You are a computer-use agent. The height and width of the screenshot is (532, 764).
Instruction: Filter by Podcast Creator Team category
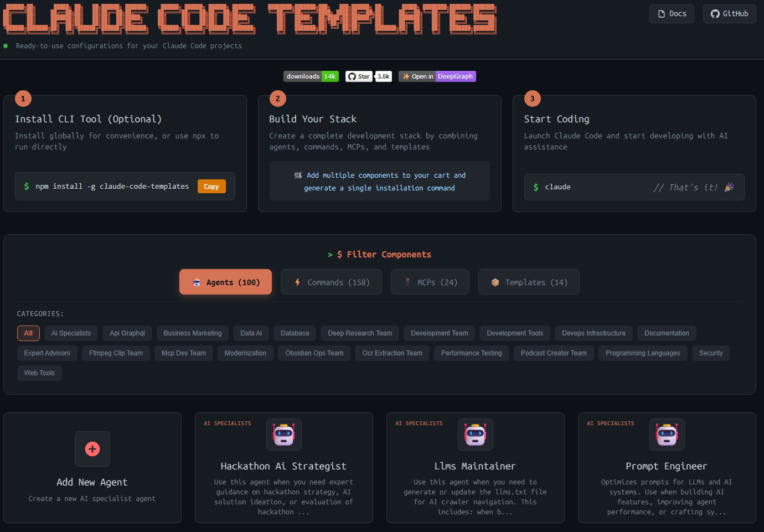[x=554, y=353]
